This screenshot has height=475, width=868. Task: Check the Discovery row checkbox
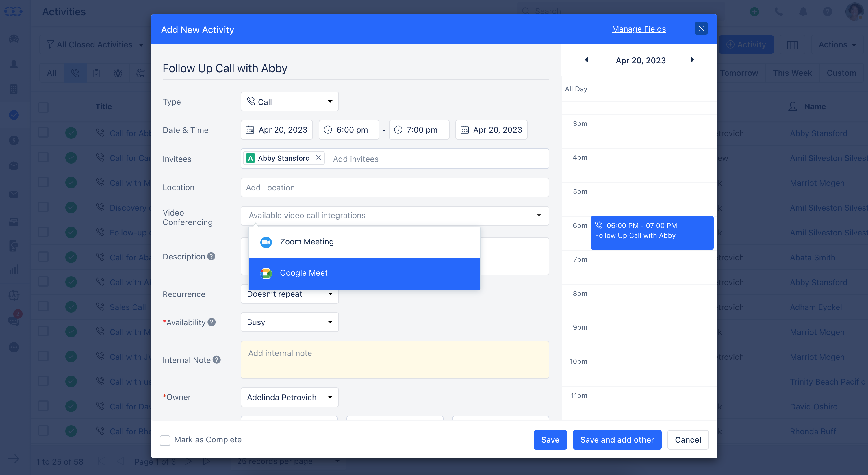point(43,207)
